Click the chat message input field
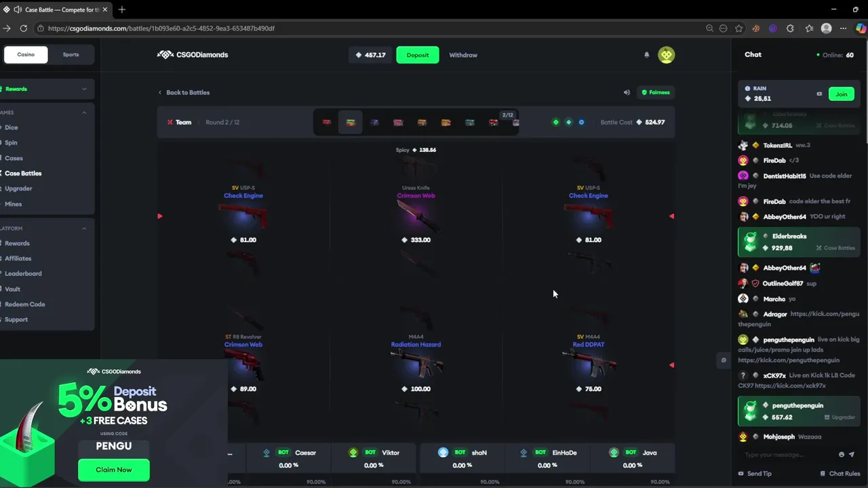868x488 pixels. point(787,455)
